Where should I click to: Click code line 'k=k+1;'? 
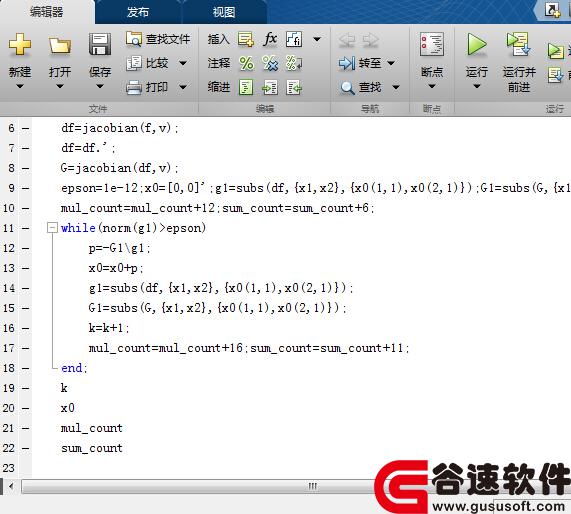(x=109, y=328)
